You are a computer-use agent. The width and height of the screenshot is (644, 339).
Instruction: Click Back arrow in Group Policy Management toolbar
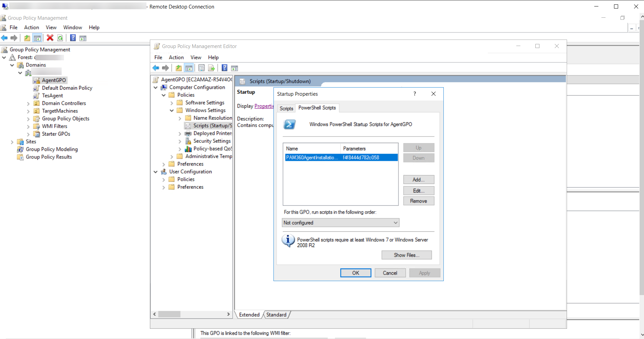point(4,38)
